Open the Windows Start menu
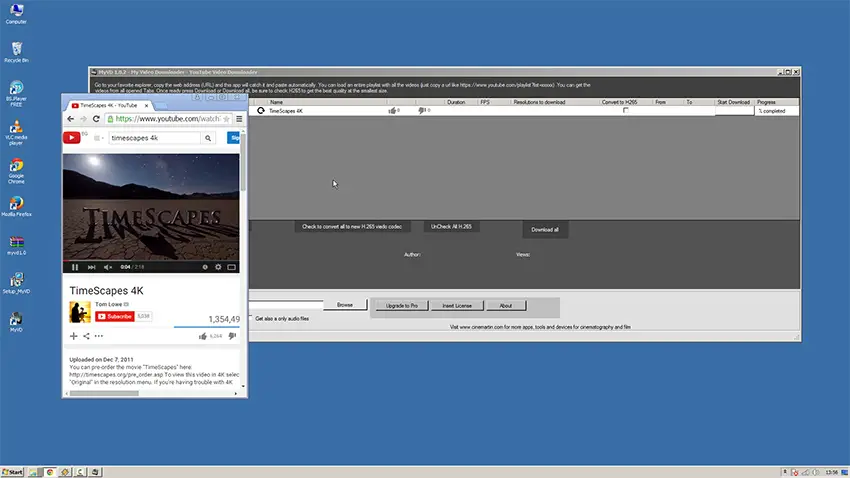The height and width of the screenshot is (478, 850). click(x=12, y=472)
